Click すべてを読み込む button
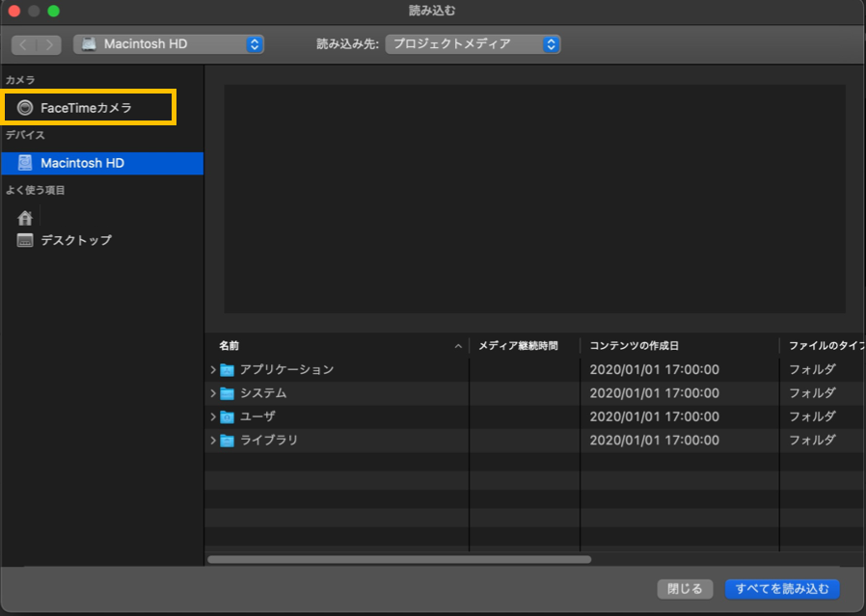 pos(782,589)
